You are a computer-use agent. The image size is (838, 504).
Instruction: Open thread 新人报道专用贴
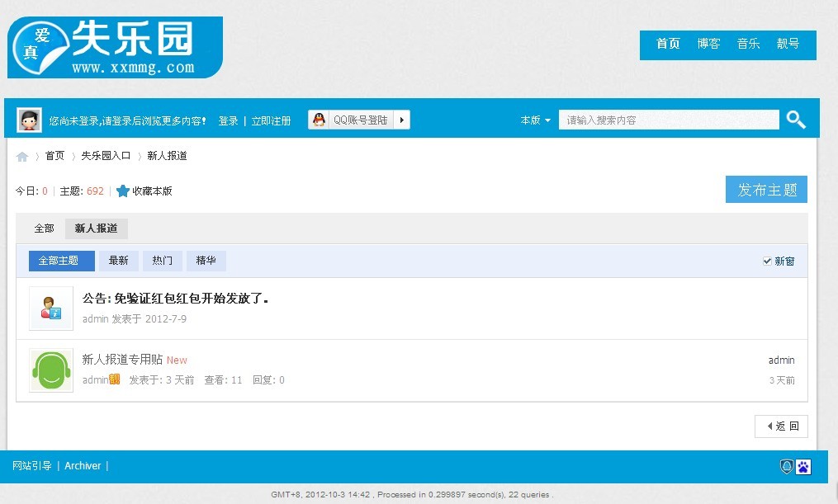[122, 360]
